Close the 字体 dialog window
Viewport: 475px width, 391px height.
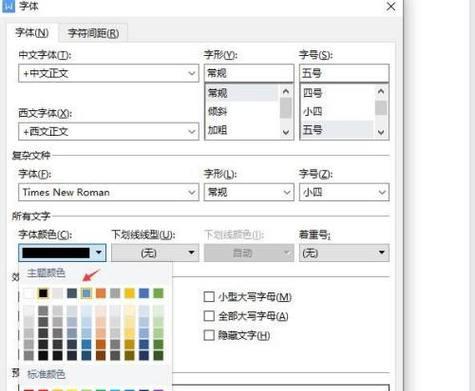[391, 6]
